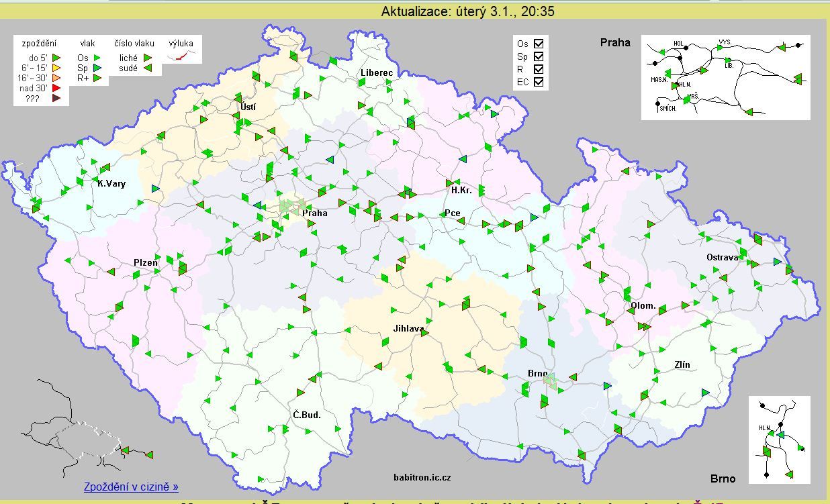Click the Os train legend icon
The image size is (830, 504).
(97, 58)
